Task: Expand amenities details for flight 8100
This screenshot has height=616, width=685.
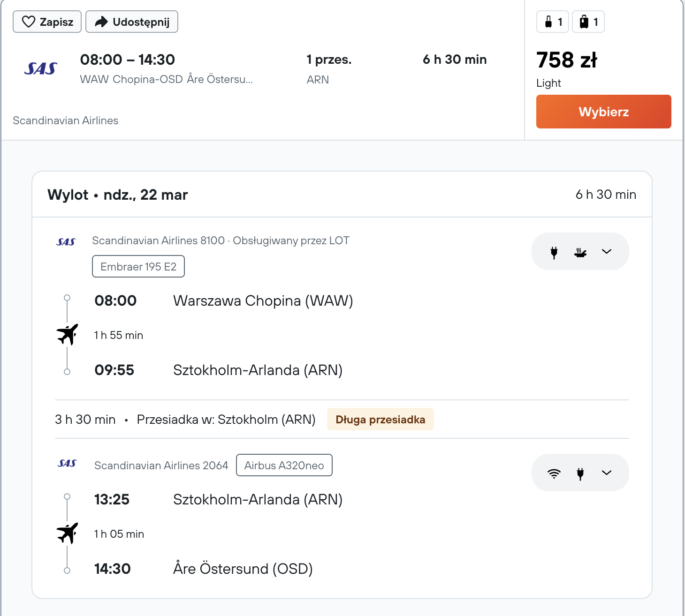Action: [607, 252]
